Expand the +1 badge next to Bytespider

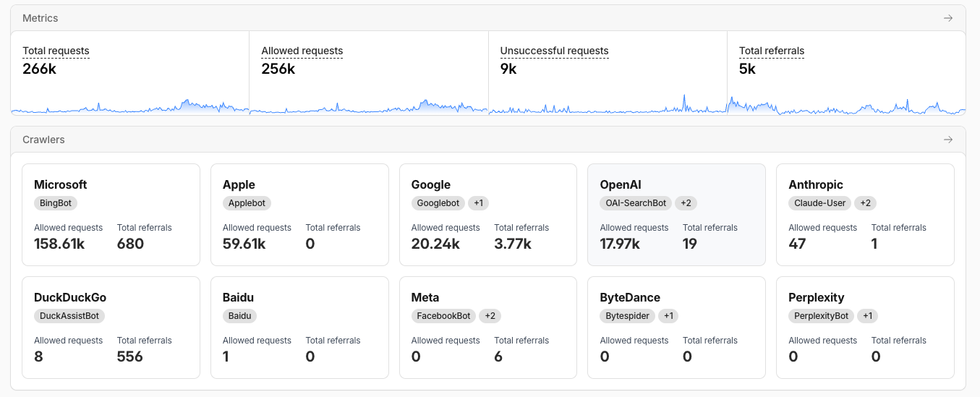(x=669, y=316)
